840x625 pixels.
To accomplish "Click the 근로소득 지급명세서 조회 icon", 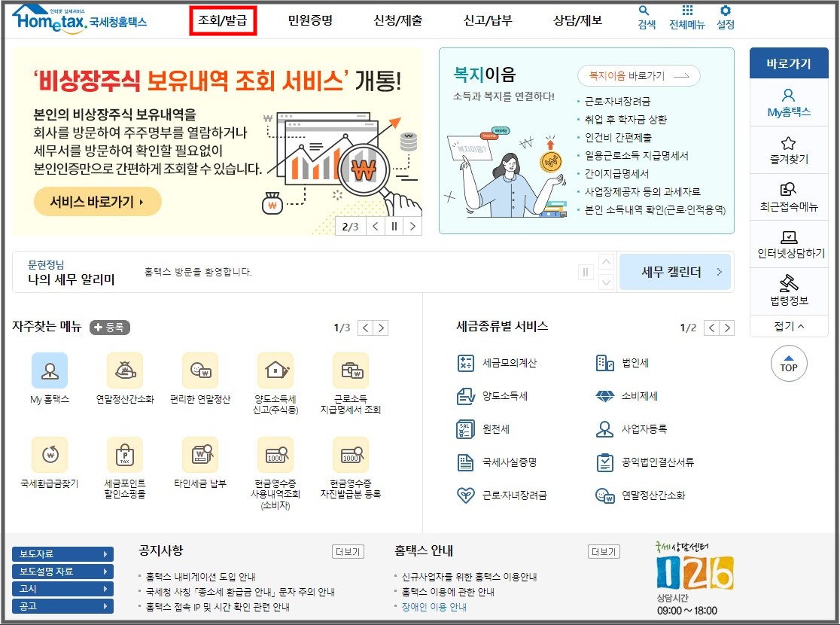I will pos(351,370).
